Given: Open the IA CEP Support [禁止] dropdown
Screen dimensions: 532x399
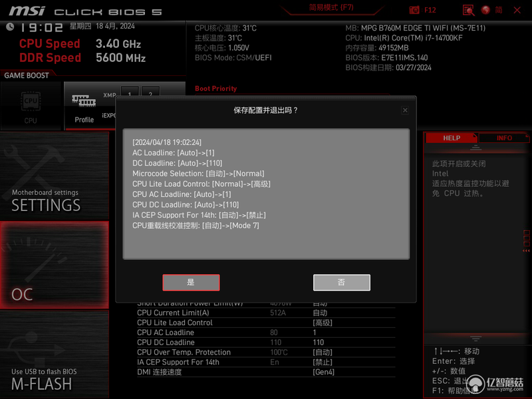Looking at the screenshot, I should click(323, 362).
